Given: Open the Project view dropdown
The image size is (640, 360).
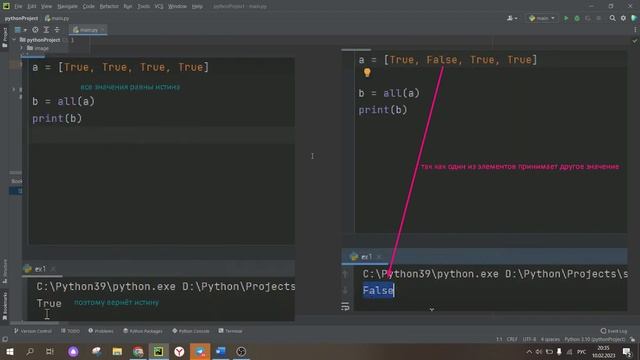Looking at the screenshot, I should click(20, 30).
